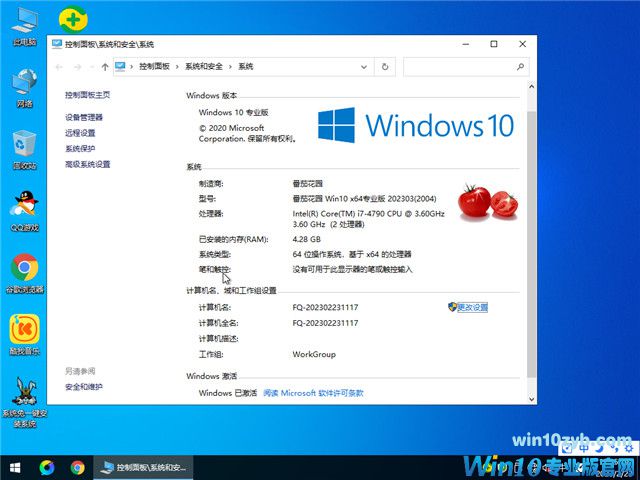Close the system window
This screenshot has height=480, width=640.
[522, 44]
